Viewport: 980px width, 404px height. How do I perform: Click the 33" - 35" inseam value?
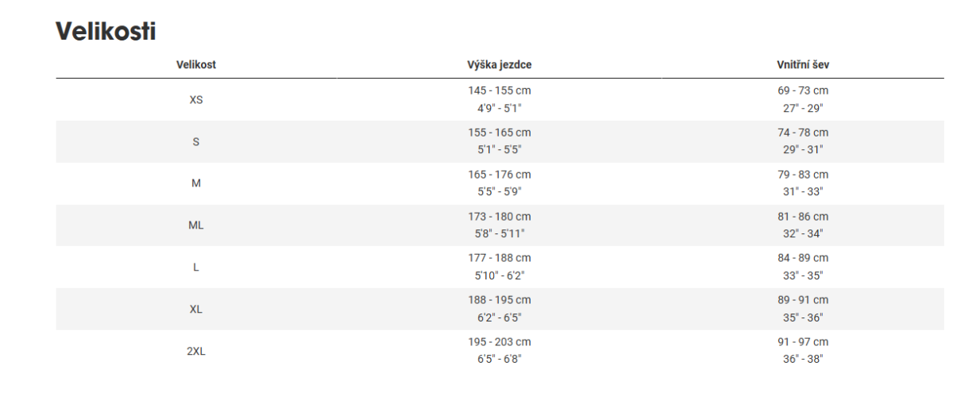[x=802, y=275]
